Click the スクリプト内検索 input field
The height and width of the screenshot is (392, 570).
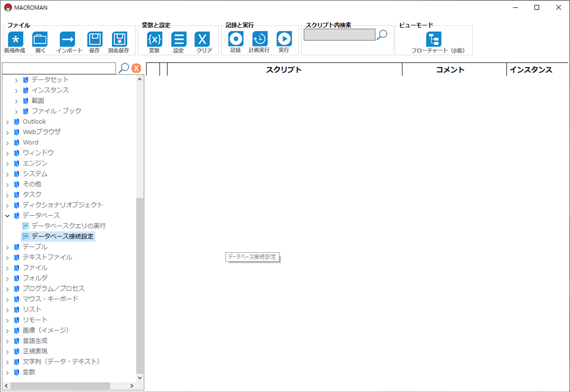pos(339,35)
